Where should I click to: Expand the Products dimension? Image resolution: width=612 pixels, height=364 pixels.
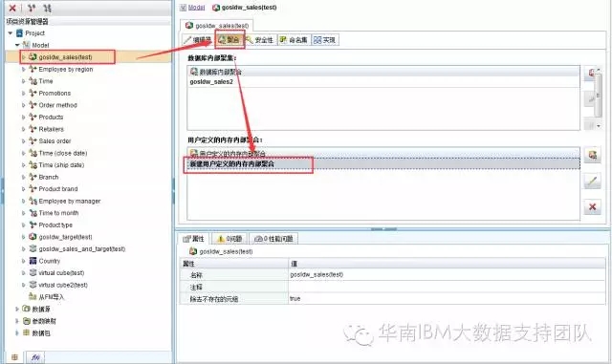pyautogui.click(x=23, y=118)
